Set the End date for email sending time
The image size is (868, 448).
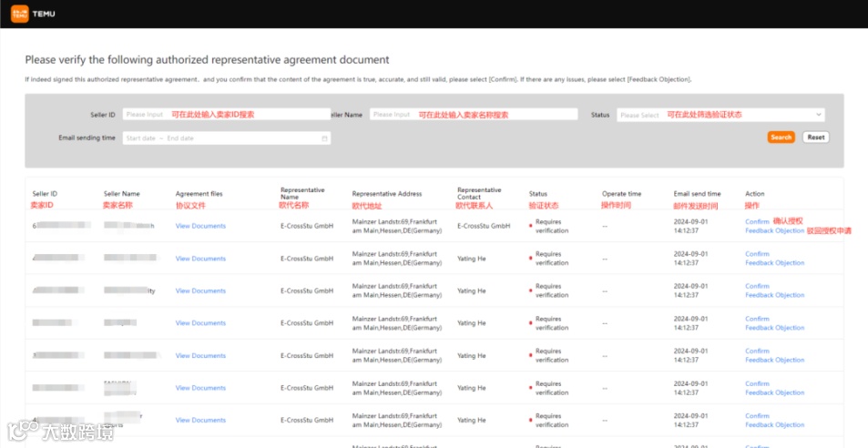[180, 138]
